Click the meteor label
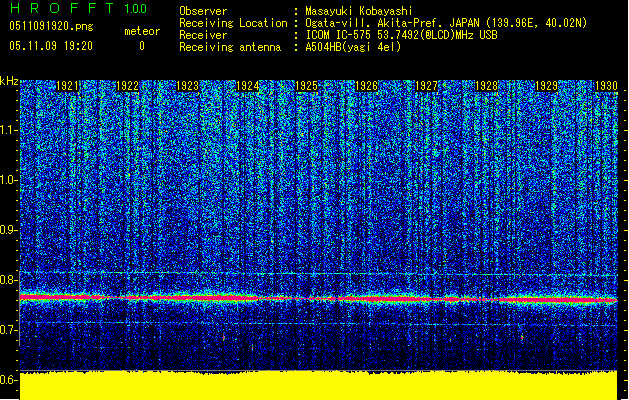Image resolution: width=629 pixels, height=400 pixels. [142, 31]
